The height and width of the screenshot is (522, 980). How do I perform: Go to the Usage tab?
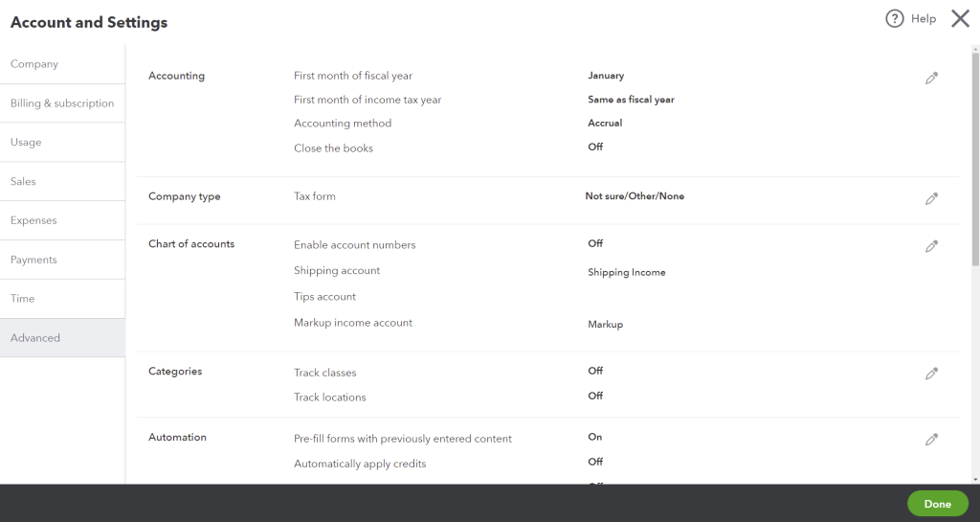tap(26, 143)
